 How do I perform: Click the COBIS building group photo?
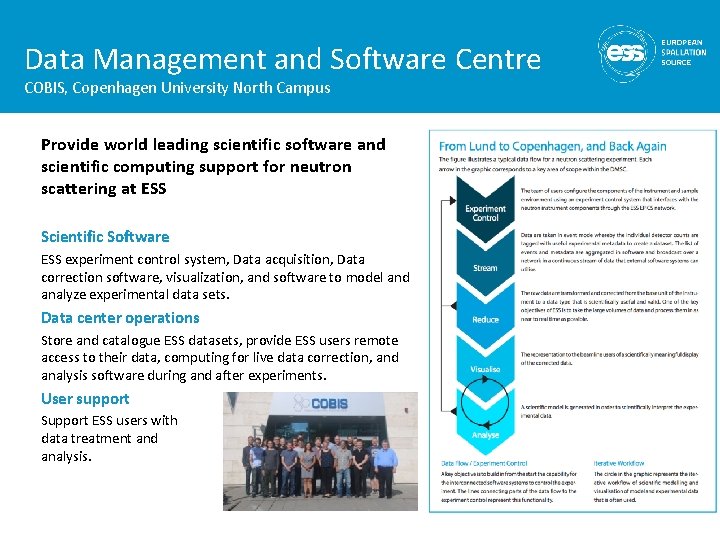pos(321,451)
